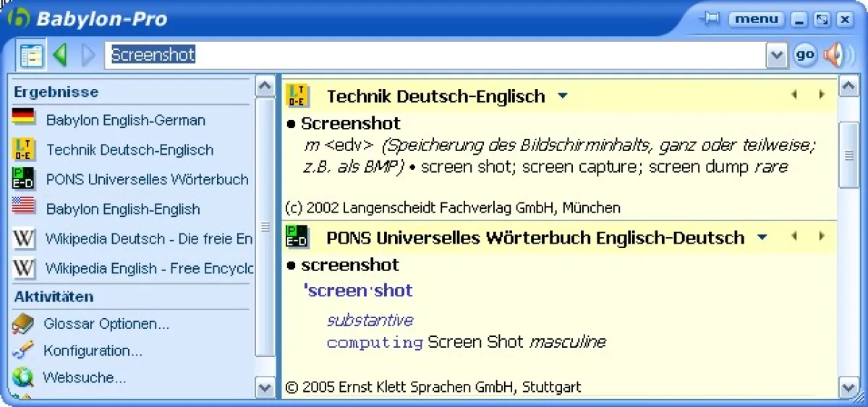This screenshot has width=868, height=407.
Task: Click the PONS header icon in results pane
Action: [x=297, y=237]
